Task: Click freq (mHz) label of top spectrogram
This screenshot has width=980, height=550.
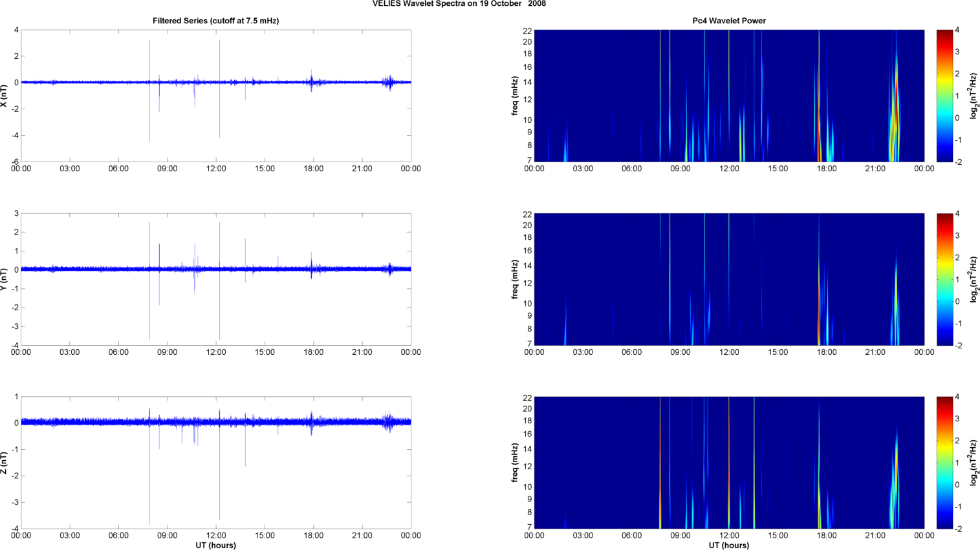Action: tap(515, 96)
